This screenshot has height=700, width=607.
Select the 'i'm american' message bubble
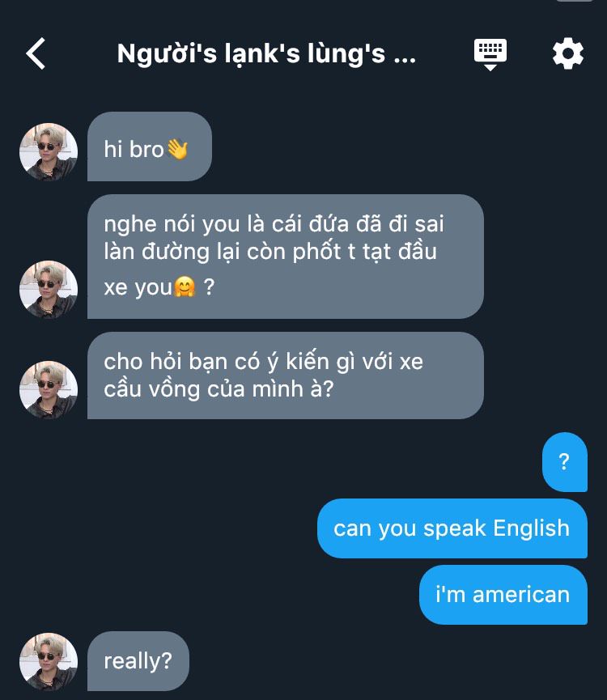coord(503,595)
